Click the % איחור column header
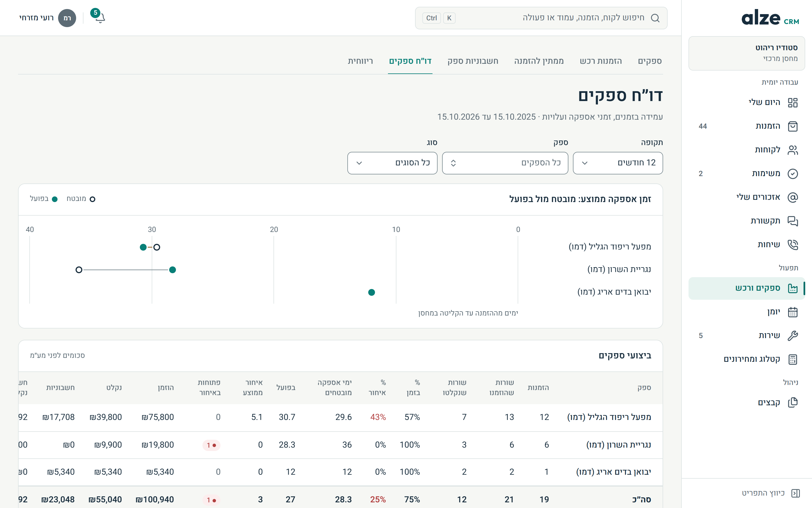The image size is (812, 508). pos(377,387)
